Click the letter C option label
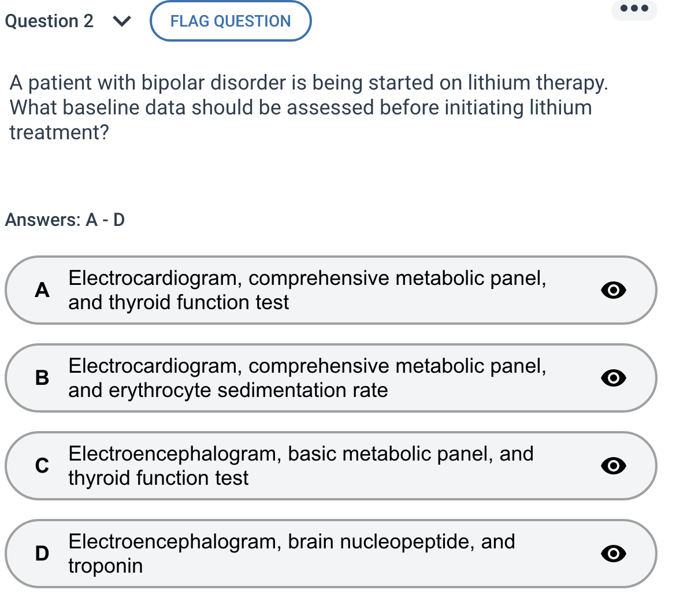Image resolution: width=676 pixels, height=616 pixels. (x=42, y=466)
